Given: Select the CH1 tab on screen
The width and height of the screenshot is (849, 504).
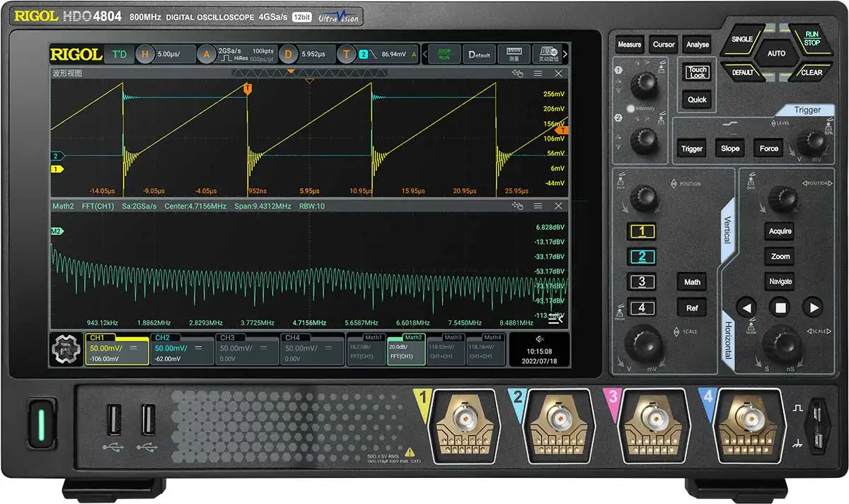Looking at the screenshot, I should click(x=117, y=348).
